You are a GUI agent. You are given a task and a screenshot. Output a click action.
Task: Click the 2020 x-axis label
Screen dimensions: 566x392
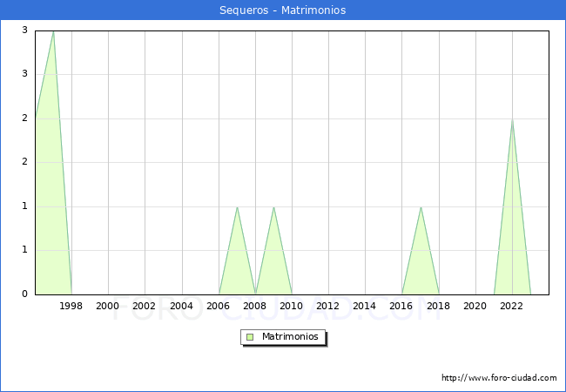[475, 306]
